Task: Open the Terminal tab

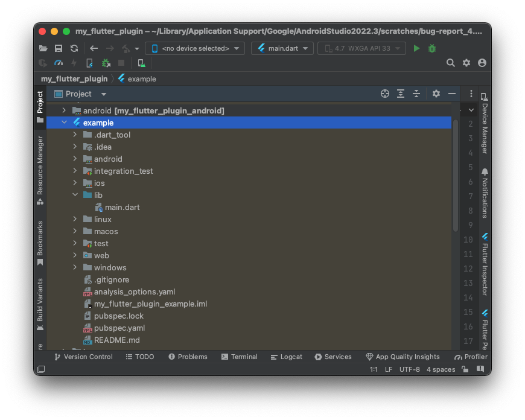Action: point(239,357)
